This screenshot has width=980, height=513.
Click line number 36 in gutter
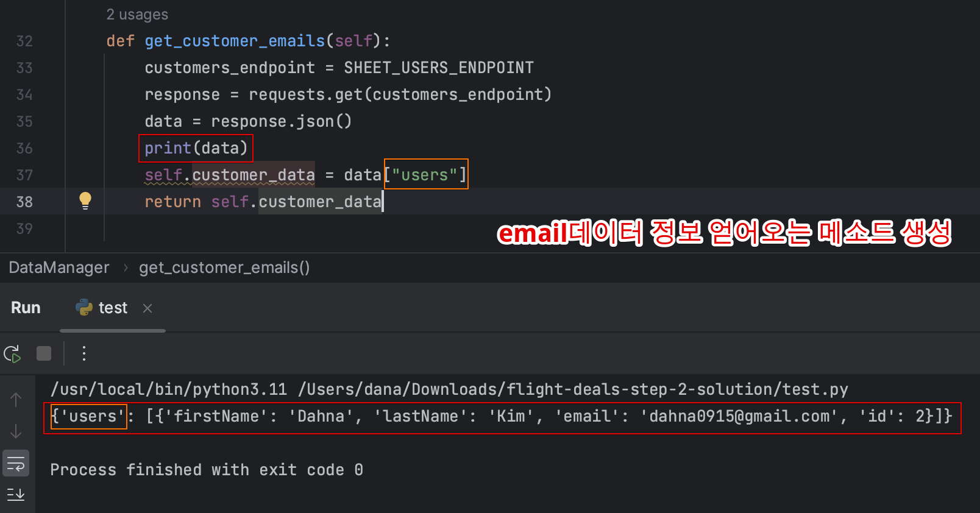[x=24, y=148]
